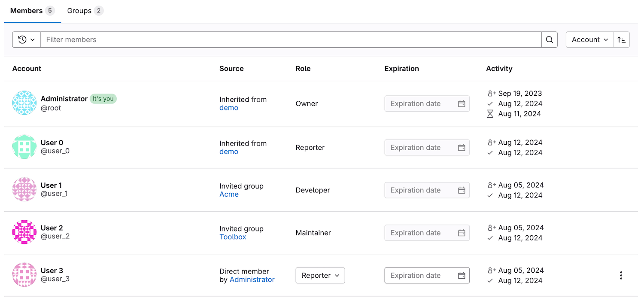Open the calendar picker in Administrator's expiration field

pyautogui.click(x=462, y=103)
